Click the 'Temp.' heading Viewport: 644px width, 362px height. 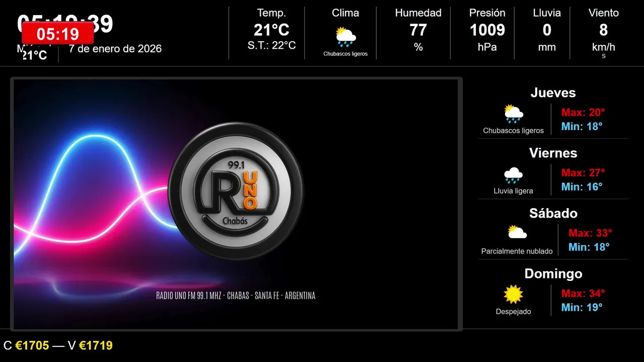coord(272,13)
